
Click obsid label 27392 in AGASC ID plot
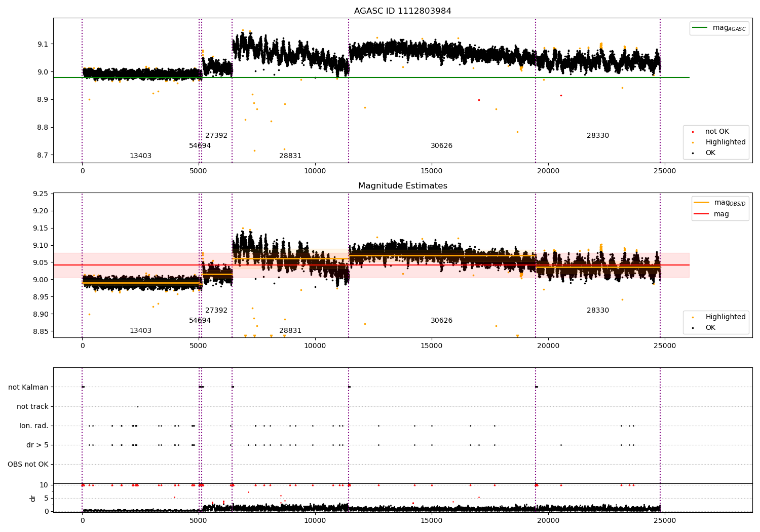(x=216, y=136)
